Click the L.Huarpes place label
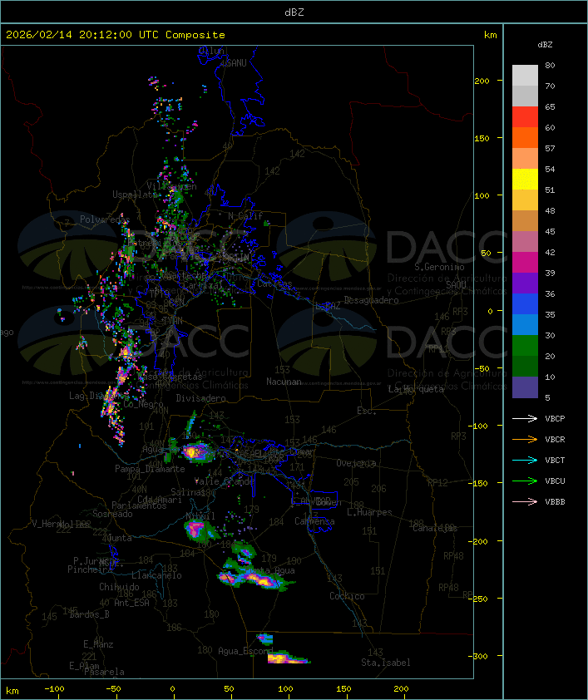Screen dimensions: 588x700 pyautogui.click(x=369, y=512)
